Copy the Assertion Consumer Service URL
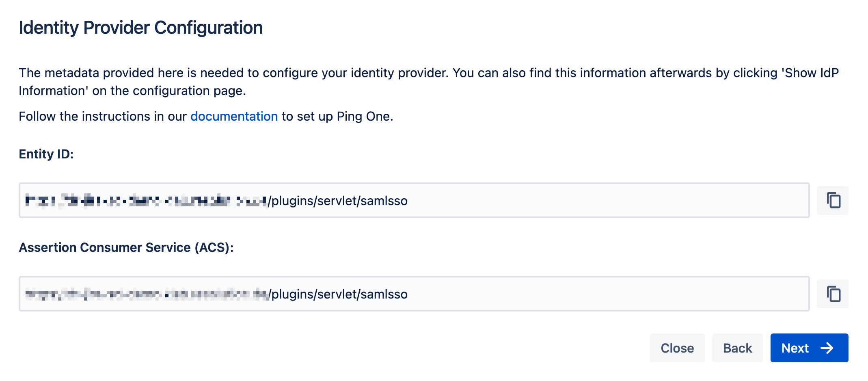 point(833,294)
